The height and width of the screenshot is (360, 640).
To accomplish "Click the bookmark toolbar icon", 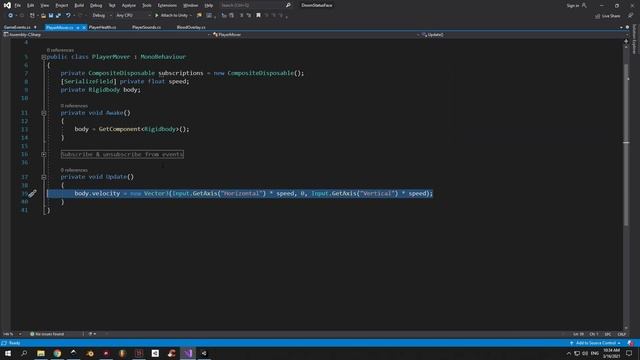I will point(258,16).
